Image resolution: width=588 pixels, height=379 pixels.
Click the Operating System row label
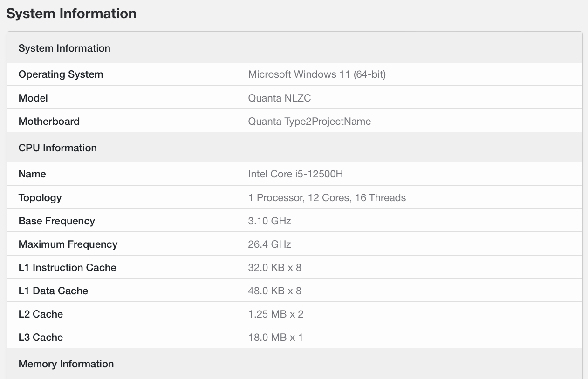[x=61, y=74]
